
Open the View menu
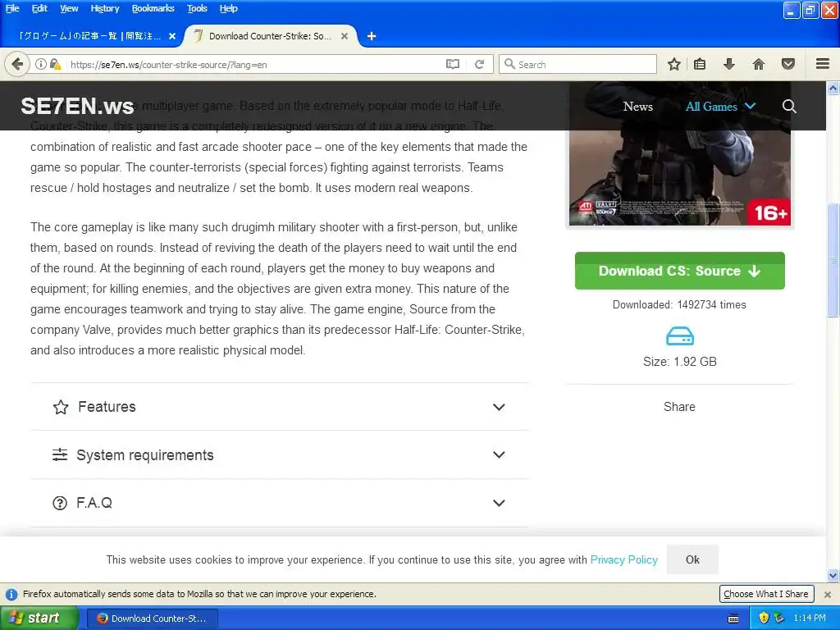coord(69,8)
